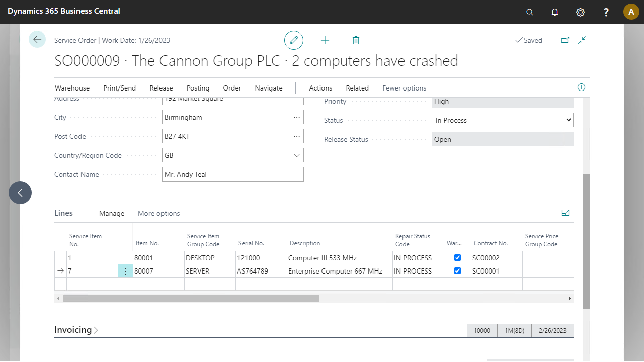Click contract number SC00001
The width and height of the screenshot is (644, 362).
(x=497, y=271)
